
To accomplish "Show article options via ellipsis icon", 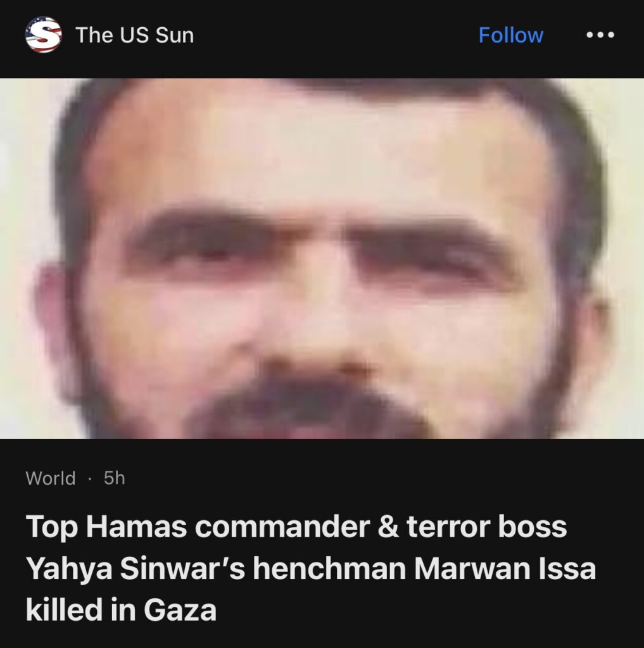I will pos(600,35).
